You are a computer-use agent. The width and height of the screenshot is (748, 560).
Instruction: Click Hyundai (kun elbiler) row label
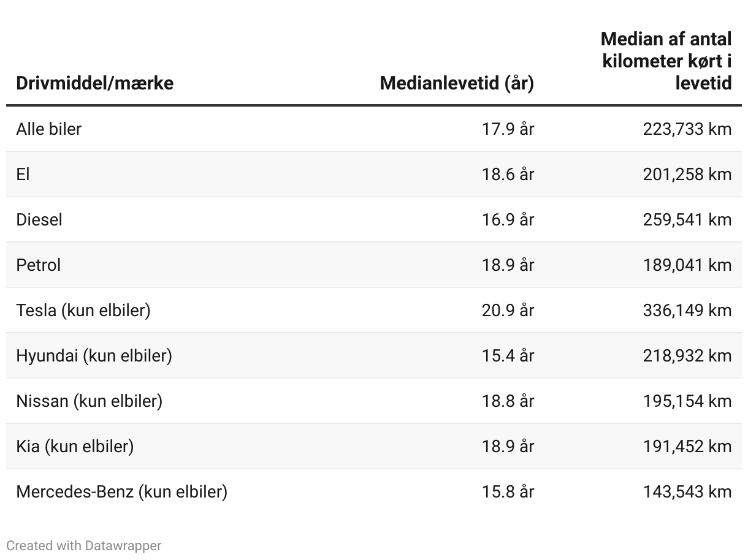94,355
